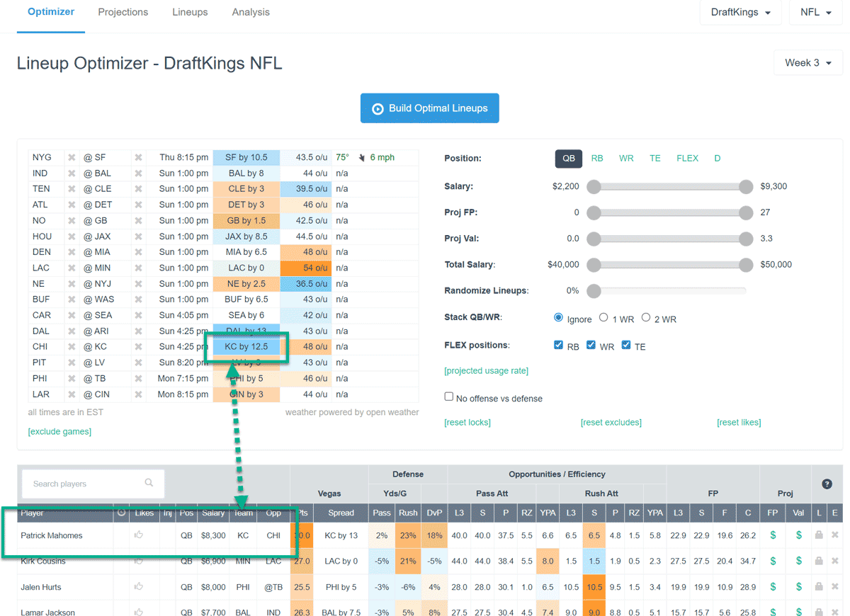Viewport: 850px width, 616px height.
Task: Sort table by Spread column header
Action: (341, 513)
